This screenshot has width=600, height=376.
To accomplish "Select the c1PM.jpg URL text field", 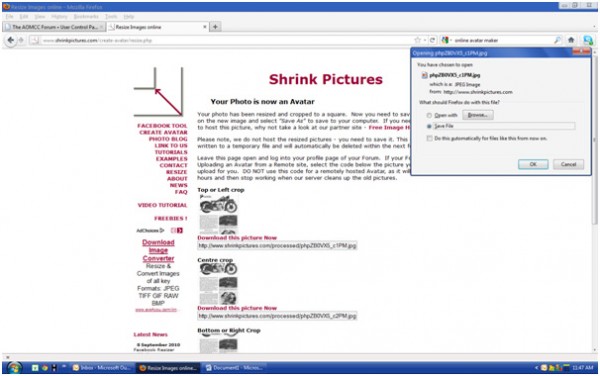I will tap(277, 246).
